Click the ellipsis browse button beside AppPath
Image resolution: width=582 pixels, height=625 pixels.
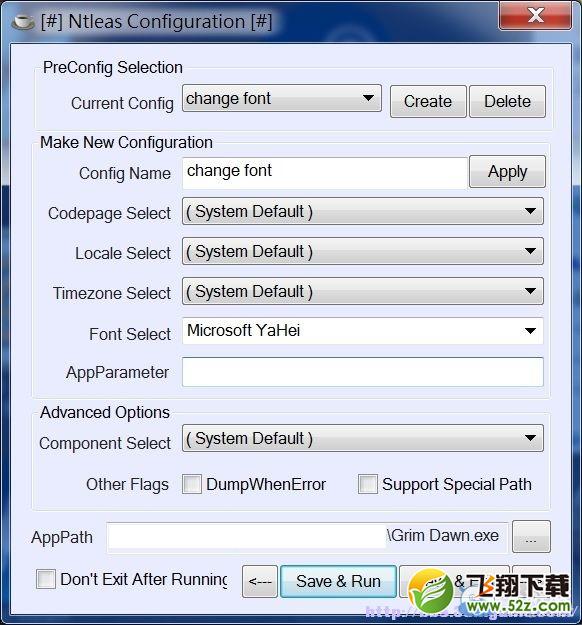coord(531,537)
